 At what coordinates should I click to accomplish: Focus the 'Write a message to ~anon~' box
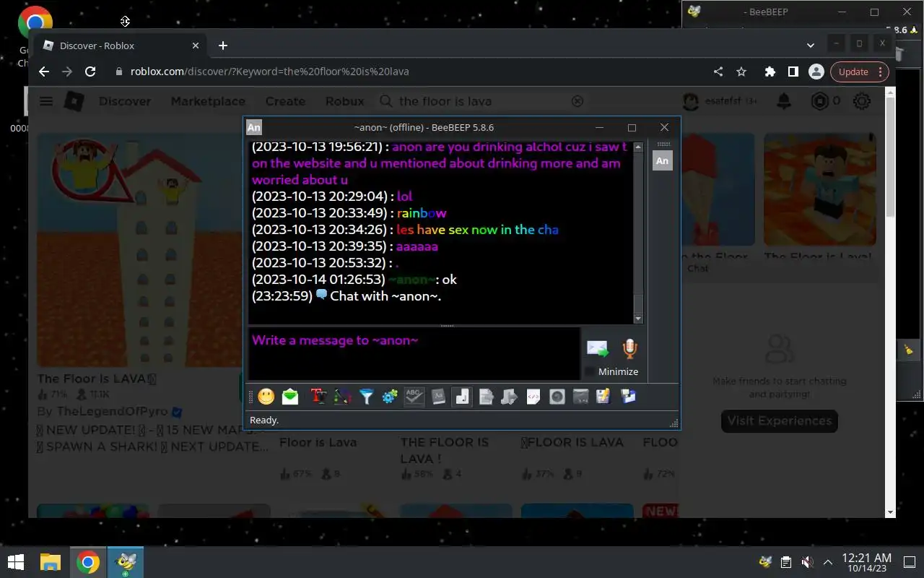414,353
